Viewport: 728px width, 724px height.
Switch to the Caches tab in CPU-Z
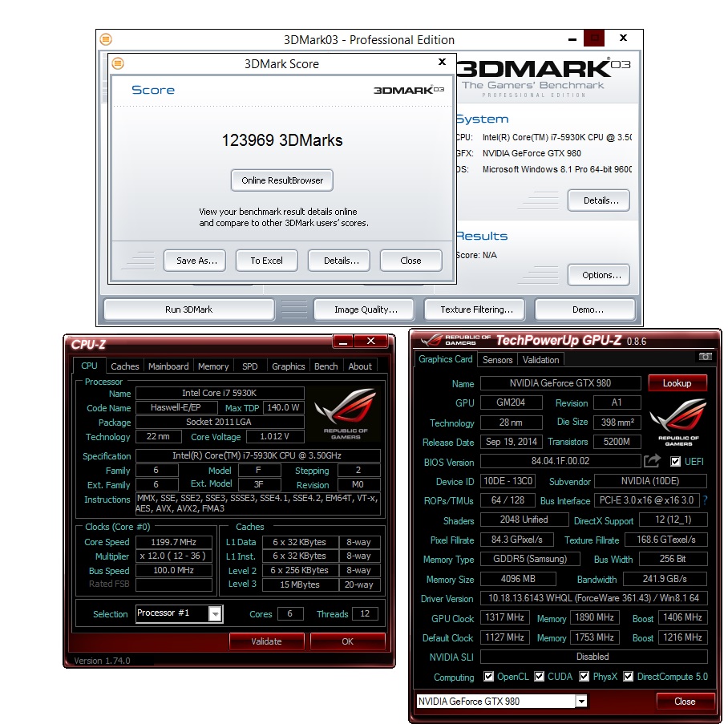[125, 366]
